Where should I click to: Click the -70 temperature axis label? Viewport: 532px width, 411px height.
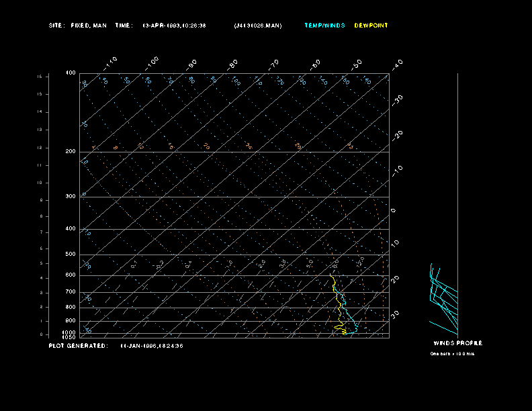pos(273,64)
